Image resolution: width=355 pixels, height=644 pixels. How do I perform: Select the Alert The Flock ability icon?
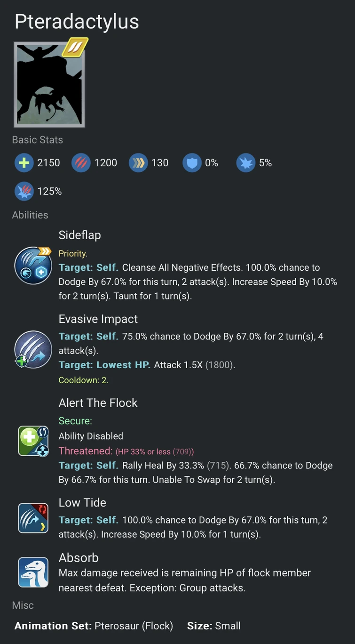[33, 441]
